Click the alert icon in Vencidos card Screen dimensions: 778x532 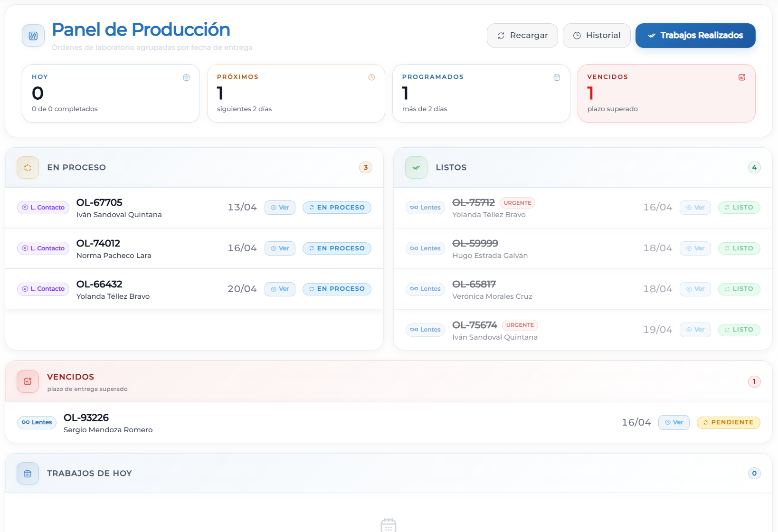point(742,77)
